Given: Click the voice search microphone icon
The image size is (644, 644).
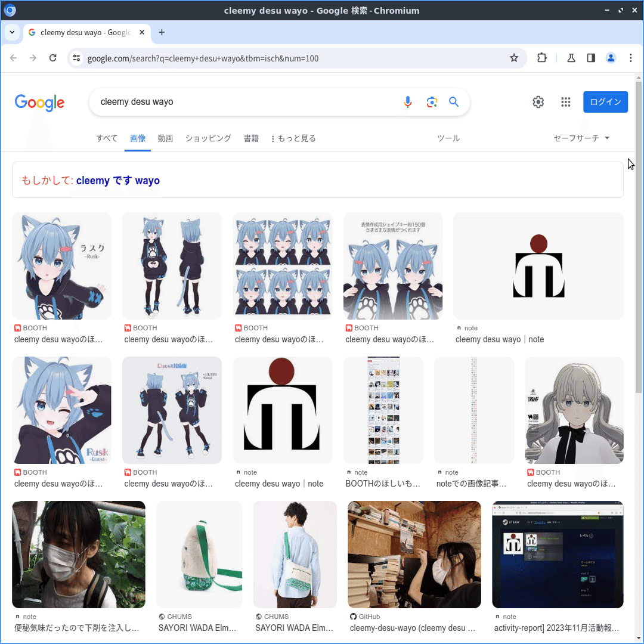Looking at the screenshot, I should [407, 102].
